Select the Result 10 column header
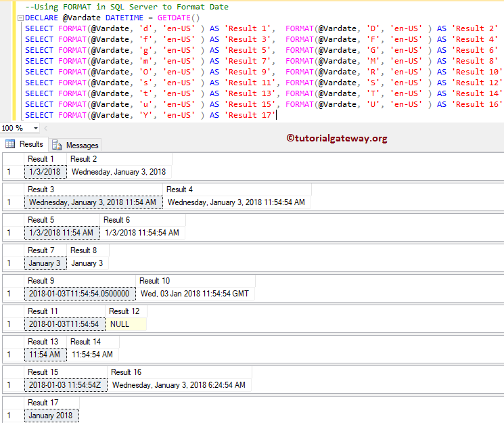The width and height of the screenshot is (504, 423). [x=196, y=281]
